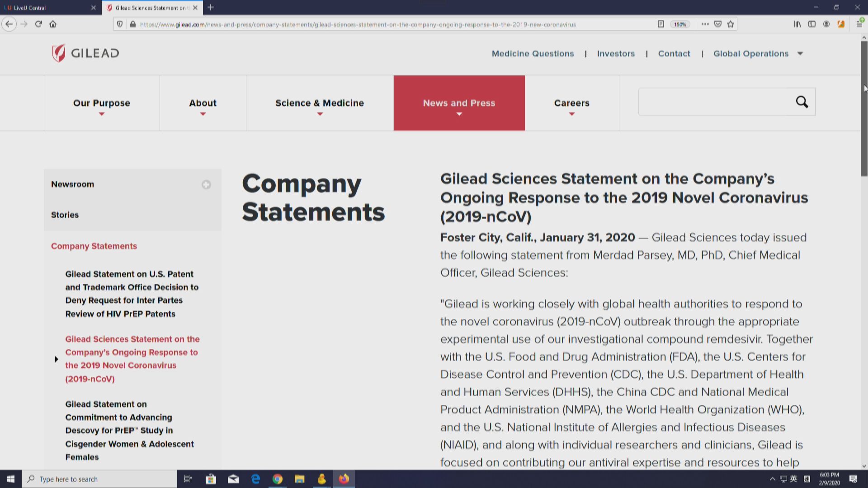Viewport: 868px width, 488px height.
Task: Click the Gilead logo
Action: coord(85,53)
